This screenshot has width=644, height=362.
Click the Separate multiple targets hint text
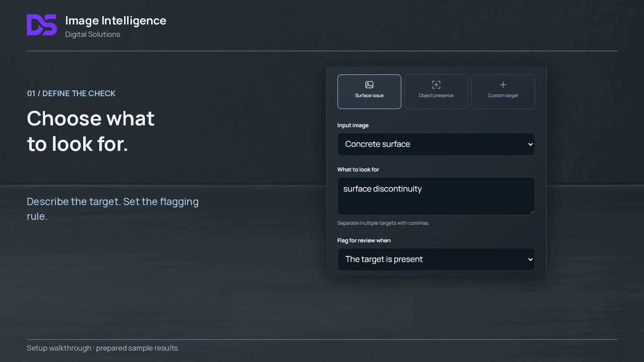point(383,223)
